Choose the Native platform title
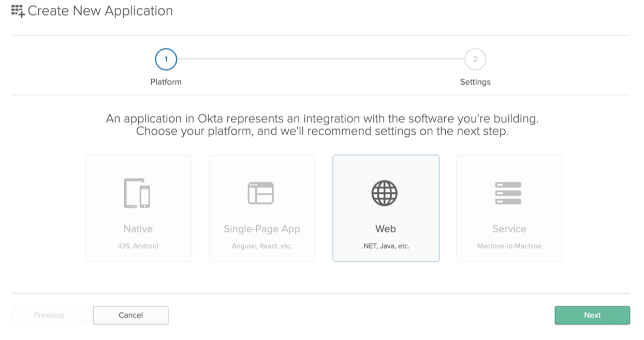The image size is (644, 340). (138, 229)
